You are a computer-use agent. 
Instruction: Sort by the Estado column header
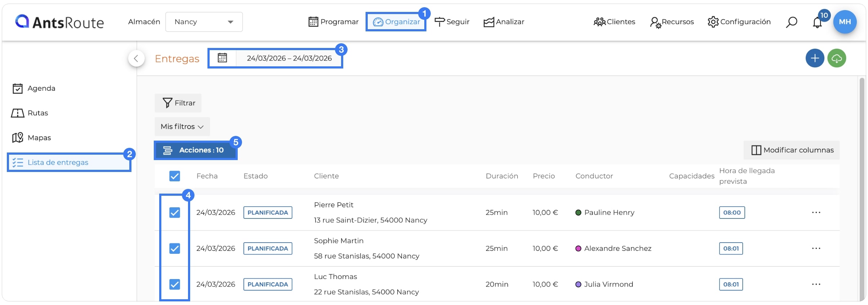coord(256,176)
